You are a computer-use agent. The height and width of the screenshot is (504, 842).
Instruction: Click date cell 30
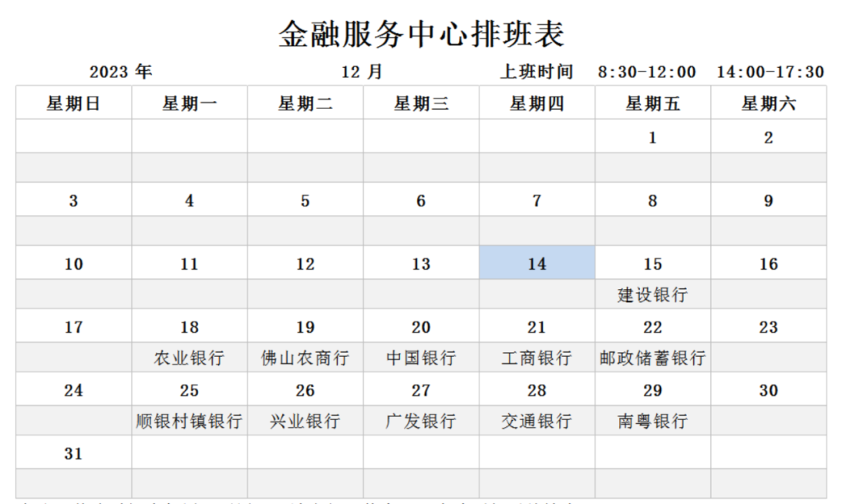point(769,389)
